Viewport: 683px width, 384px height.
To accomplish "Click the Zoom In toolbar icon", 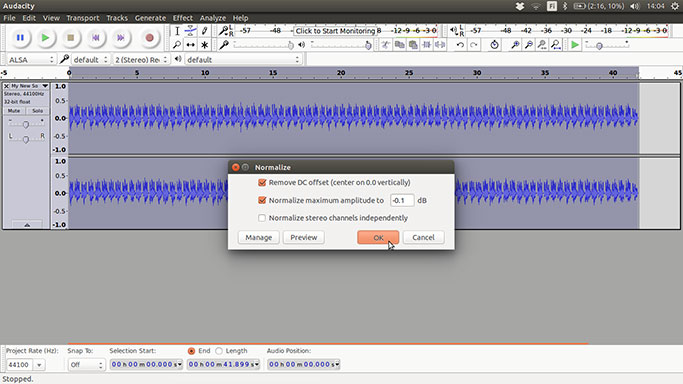I will coord(515,45).
